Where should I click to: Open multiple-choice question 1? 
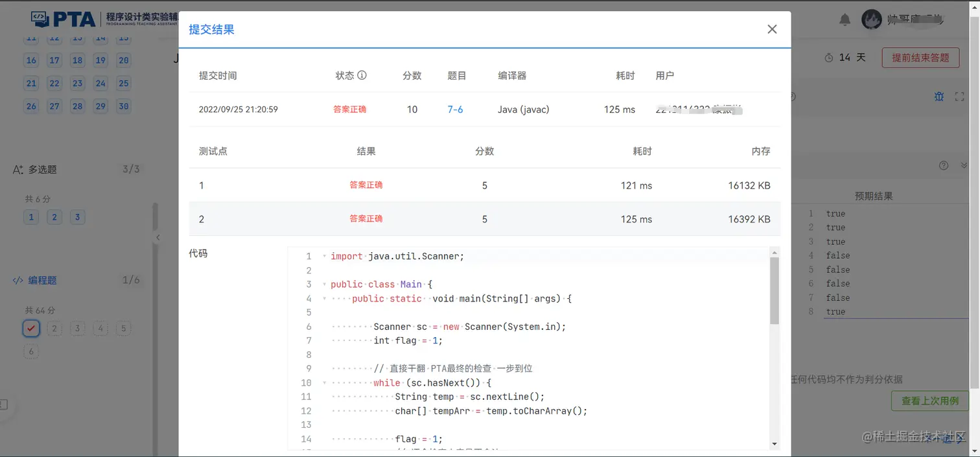click(31, 217)
